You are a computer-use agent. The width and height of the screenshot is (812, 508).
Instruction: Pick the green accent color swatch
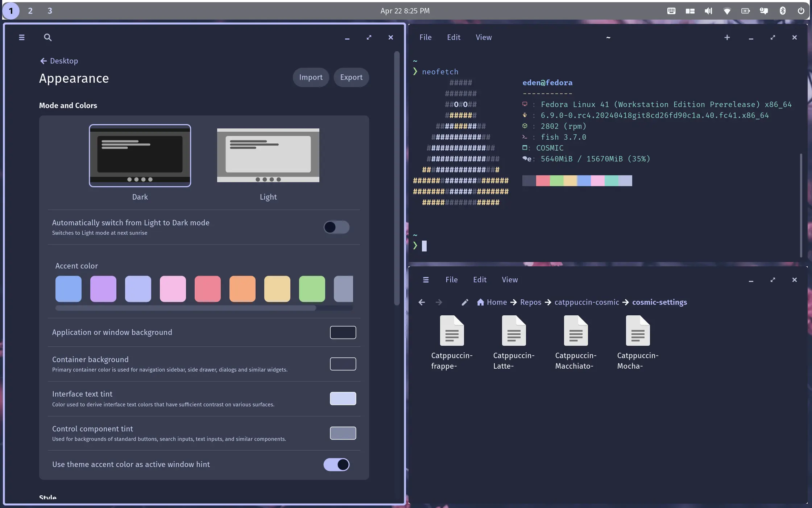pos(312,289)
